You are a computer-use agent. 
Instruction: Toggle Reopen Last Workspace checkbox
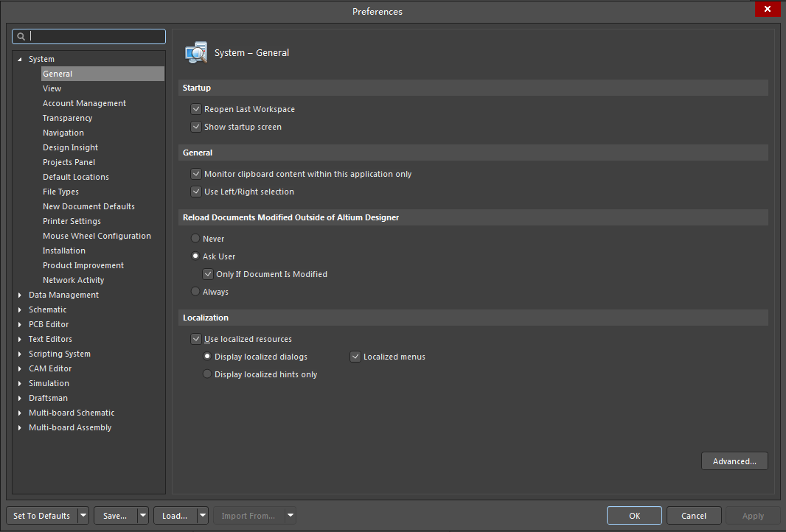[196, 109]
